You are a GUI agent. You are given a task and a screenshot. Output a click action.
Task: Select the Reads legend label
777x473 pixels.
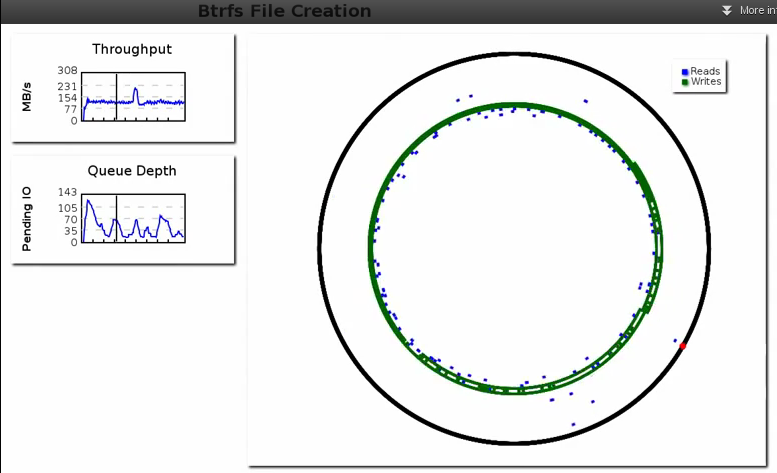tap(705, 71)
